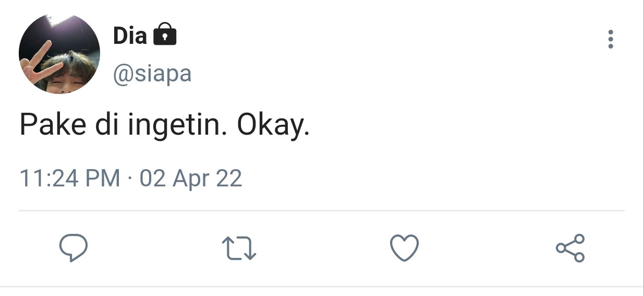Open the 11:24 PM timestamp

click(70, 179)
